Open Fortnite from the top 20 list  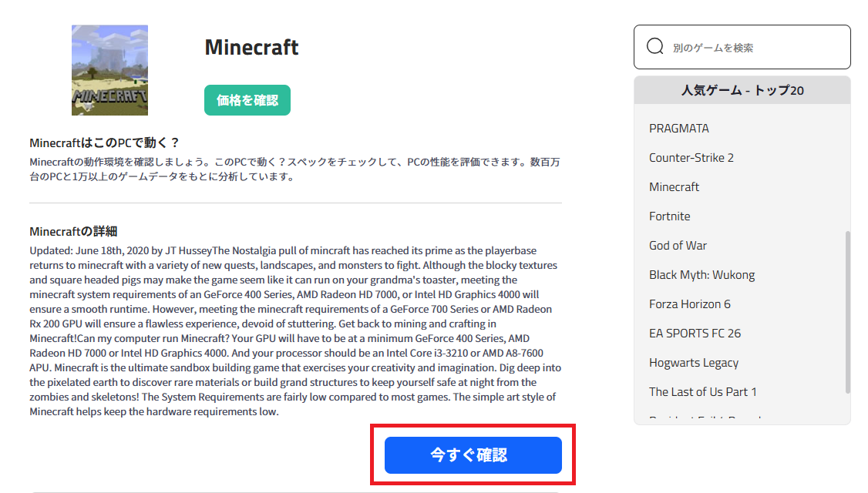pos(669,216)
